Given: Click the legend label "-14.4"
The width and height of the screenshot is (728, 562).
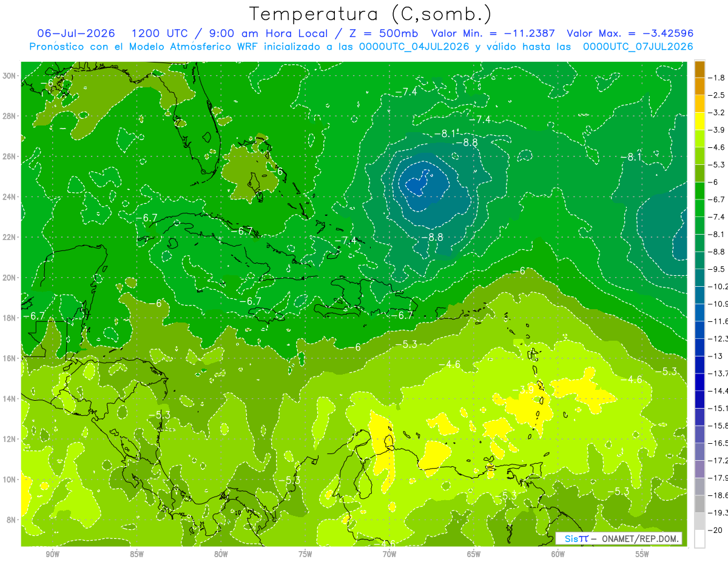Looking at the screenshot, I should (x=718, y=390).
